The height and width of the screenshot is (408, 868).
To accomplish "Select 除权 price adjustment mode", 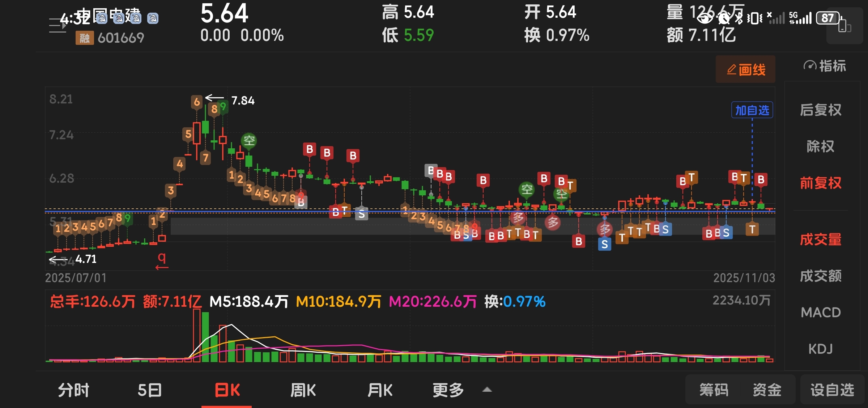I will pos(820,146).
